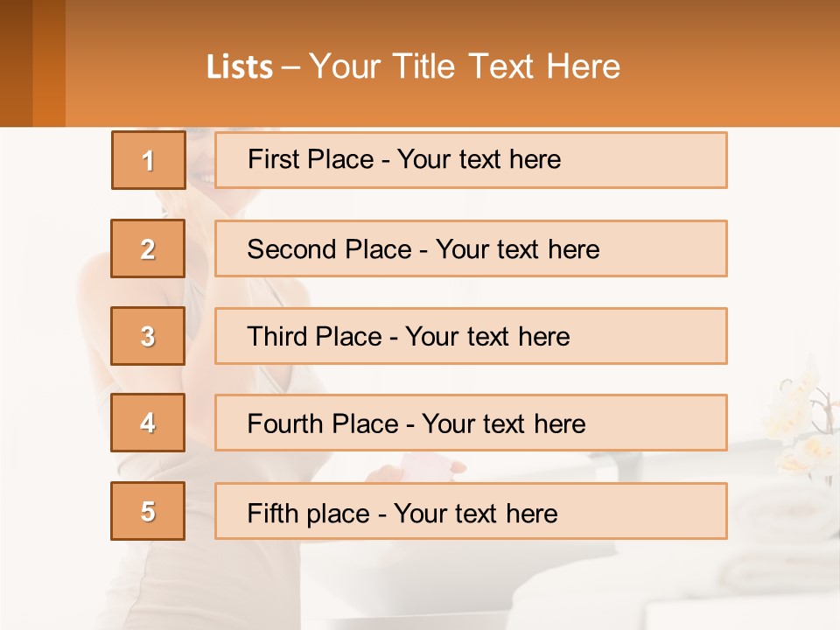Click the dark orange stripe in header
The image size is (840, 630).
pyautogui.click(x=16, y=63)
